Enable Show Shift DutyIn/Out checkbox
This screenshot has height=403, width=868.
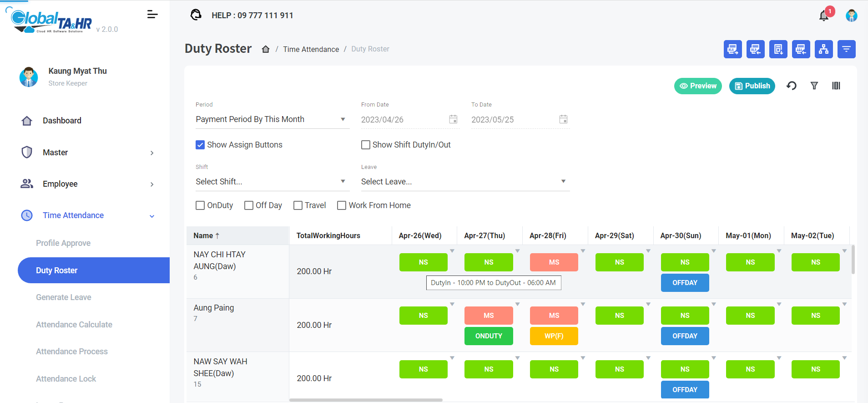[366, 145]
